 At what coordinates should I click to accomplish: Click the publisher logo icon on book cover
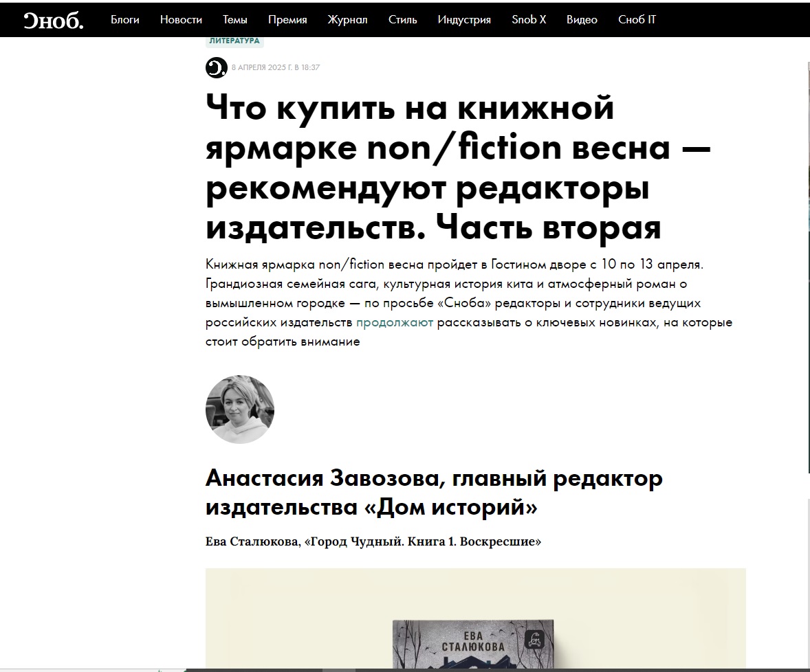tap(534, 639)
